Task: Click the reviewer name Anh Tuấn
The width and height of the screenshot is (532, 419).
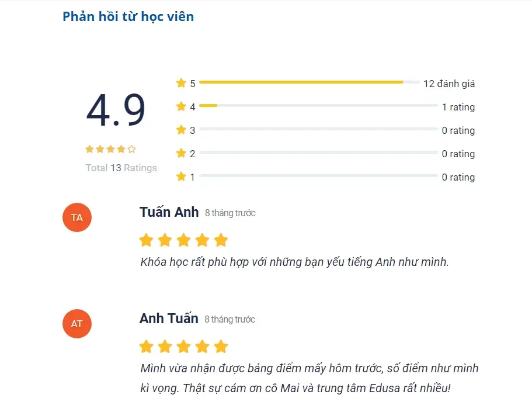Action: [169, 318]
